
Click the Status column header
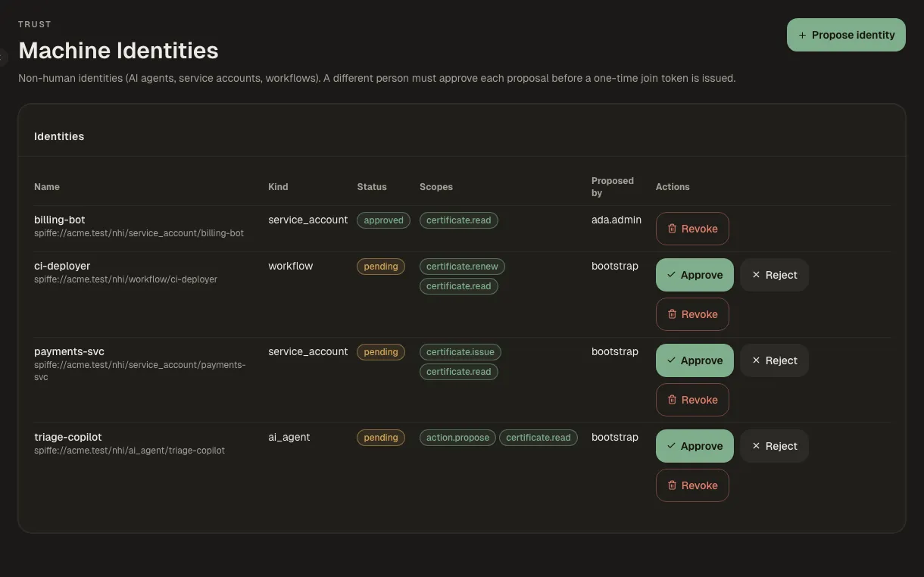pos(372,186)
